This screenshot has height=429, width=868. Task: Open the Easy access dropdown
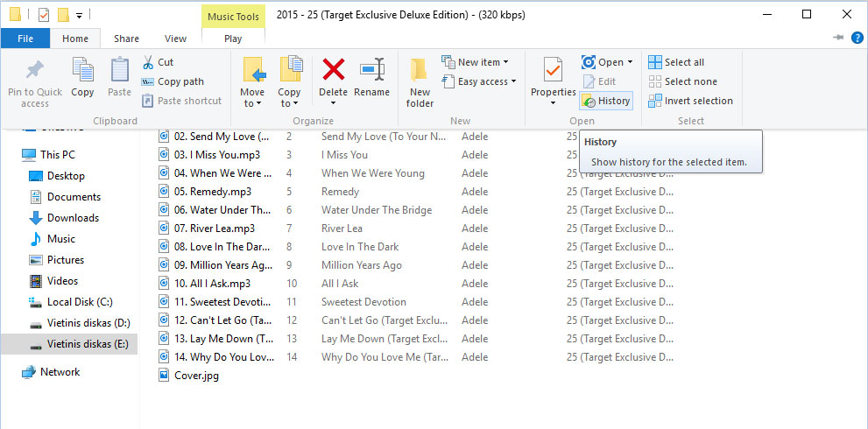[479, 81]
